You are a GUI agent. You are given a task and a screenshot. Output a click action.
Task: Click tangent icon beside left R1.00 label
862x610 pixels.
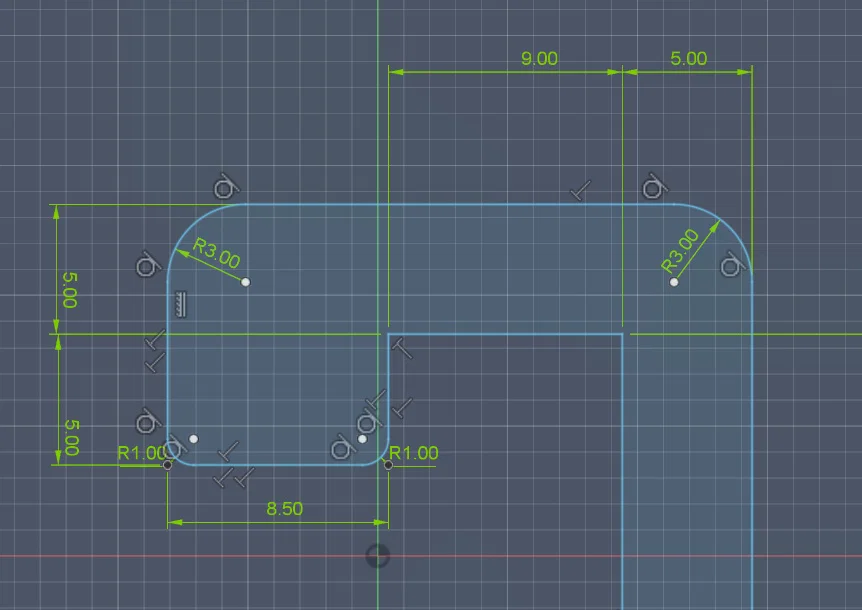click(176, 446)
